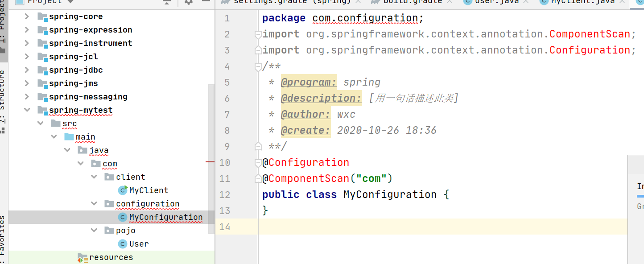Click the MyConfiguration class icon
Image resolution: width=644 pixels, height=264 pixels.
coord(123,217)
